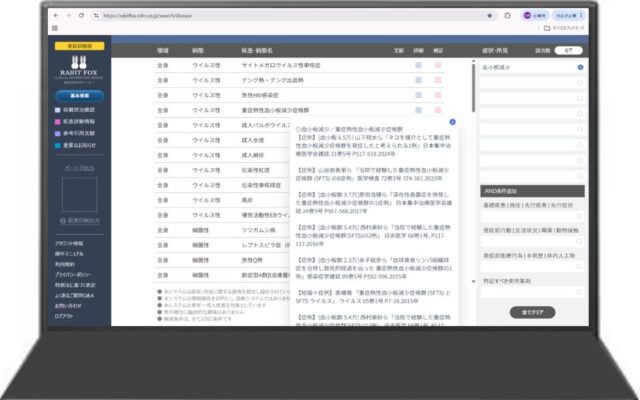Open the 参考引用文献 purple-square menu item
Viewport: 640px width, 400px height.
pyautogui.click(x=75, y=133)
